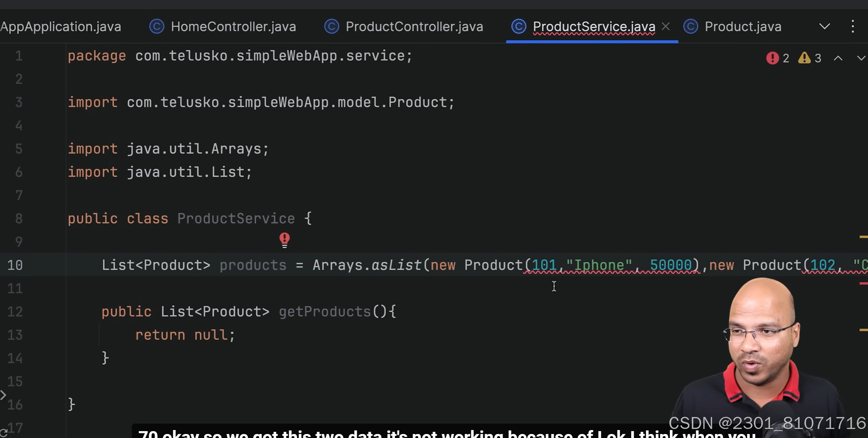Click the getProducts method name
This screenshot has width=868, height=438.
click(x=325, y=312)
